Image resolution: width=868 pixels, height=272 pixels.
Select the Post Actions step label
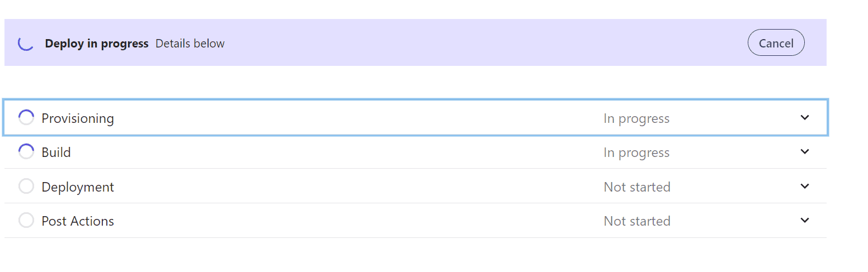point(78,221)
